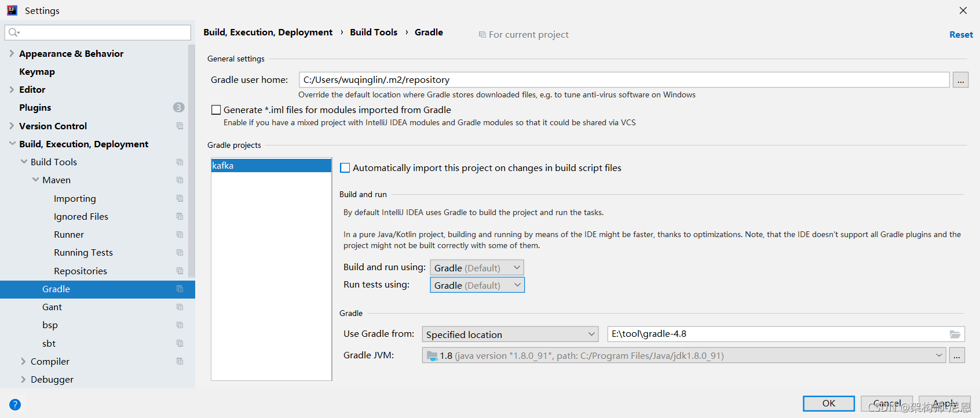
Task: Click ellipsis button next to Gradle JVM
Action: [957, 355]
